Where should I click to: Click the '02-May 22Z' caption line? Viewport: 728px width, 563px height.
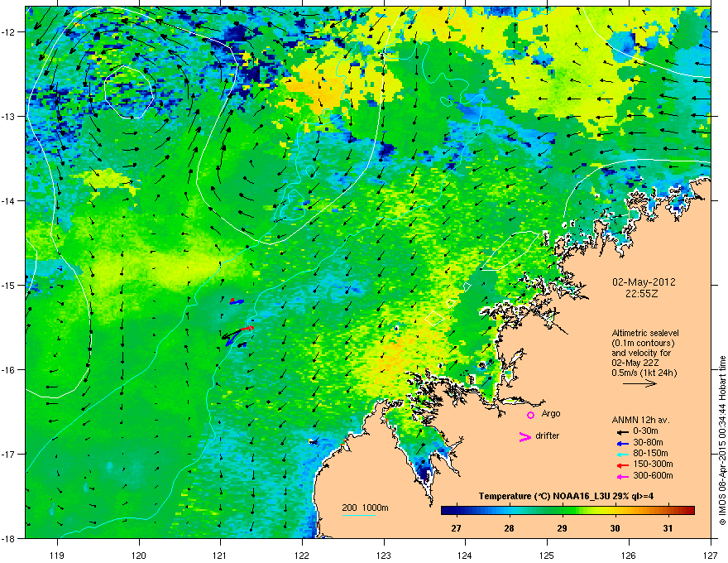pyautogui.click(x=635, y=363)
